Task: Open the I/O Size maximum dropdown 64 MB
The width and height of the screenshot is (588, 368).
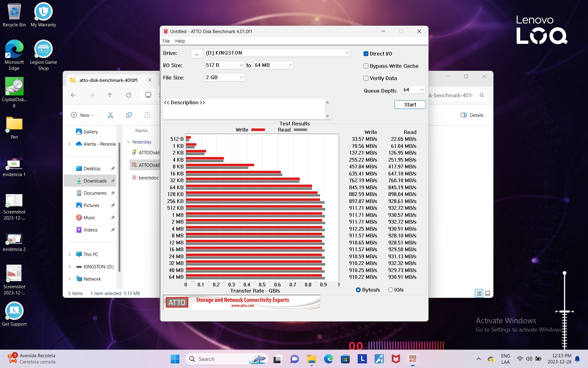Action: pos(273,65)
